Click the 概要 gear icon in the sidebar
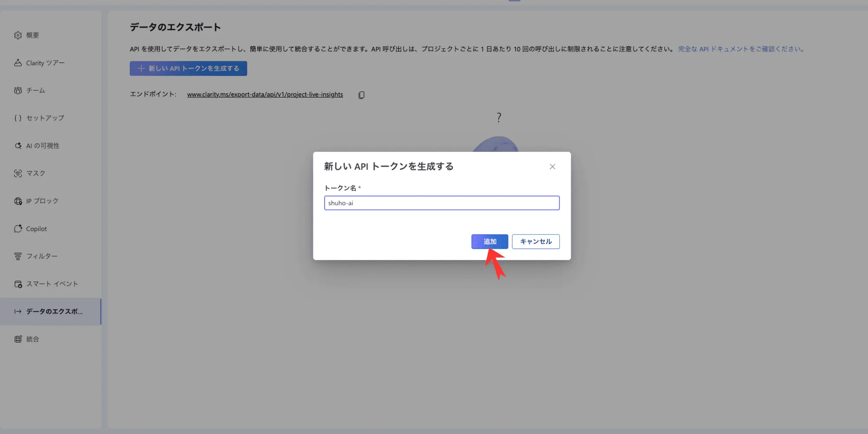Image resolution: width=868 pixels, height=434 pixels. click(x=18, y=35)
